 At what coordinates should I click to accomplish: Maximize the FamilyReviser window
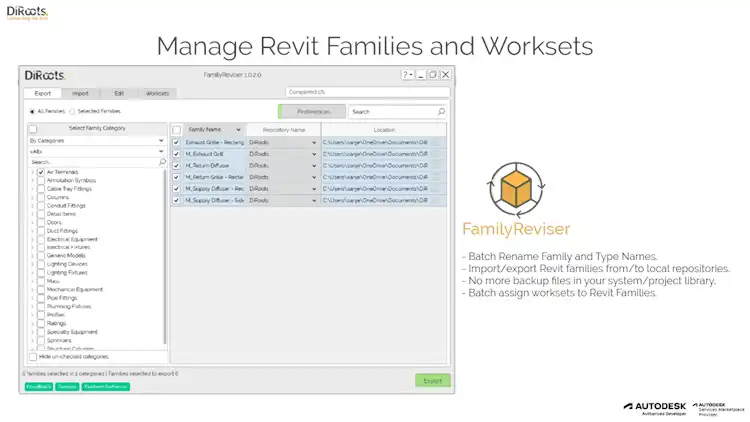pyautogui.click(x=433, y=75)
